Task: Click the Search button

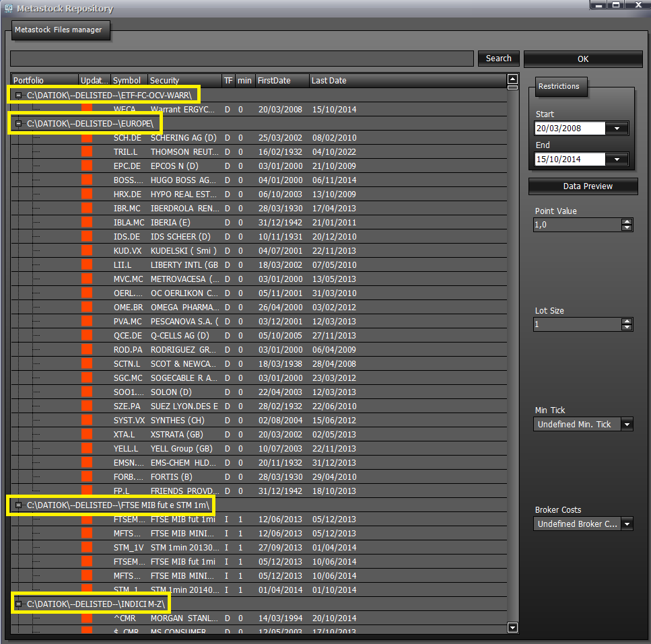Action: (498, 59)
